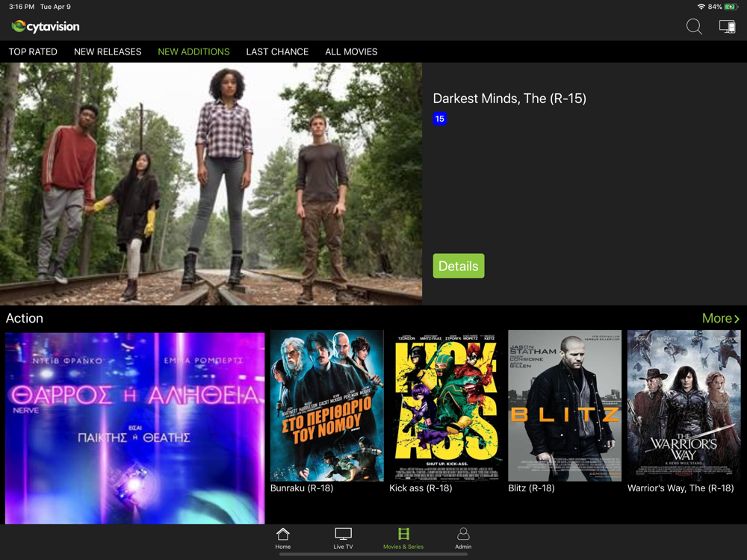Open the LAST CHANCE tab
The height and width of the screenshot is (560, 747).
277,52
